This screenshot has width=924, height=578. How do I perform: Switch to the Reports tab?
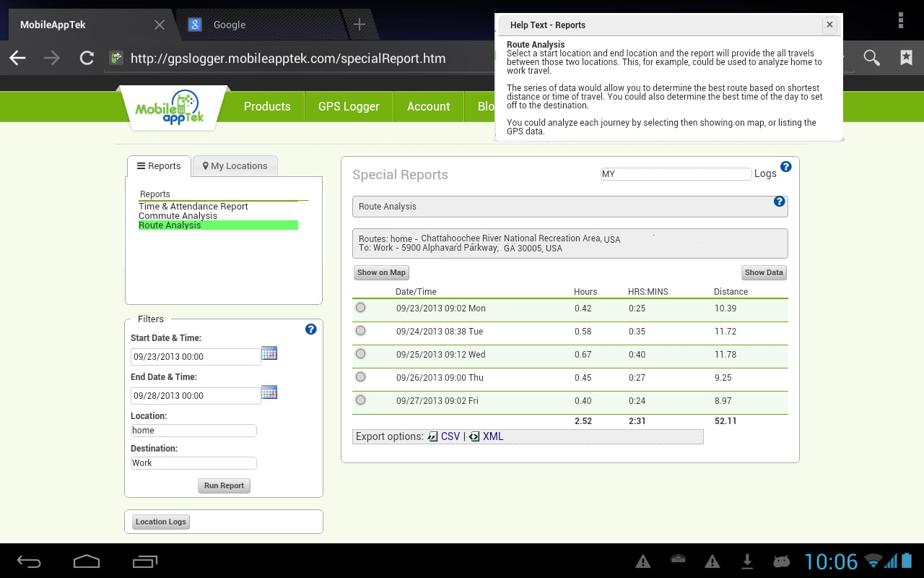point(159,166)
